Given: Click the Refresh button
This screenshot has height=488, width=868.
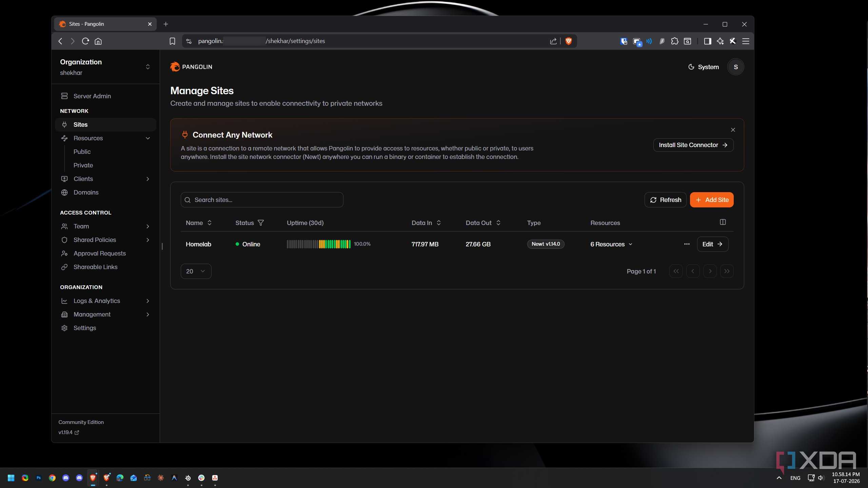Looking at the screenshot, I should pos(665,200).
